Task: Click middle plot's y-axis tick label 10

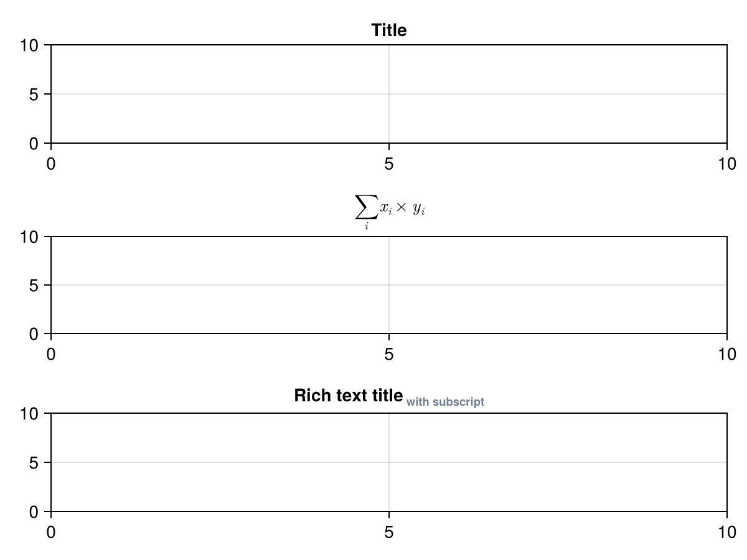Action: pyautogui.click(x=31, y=236)
